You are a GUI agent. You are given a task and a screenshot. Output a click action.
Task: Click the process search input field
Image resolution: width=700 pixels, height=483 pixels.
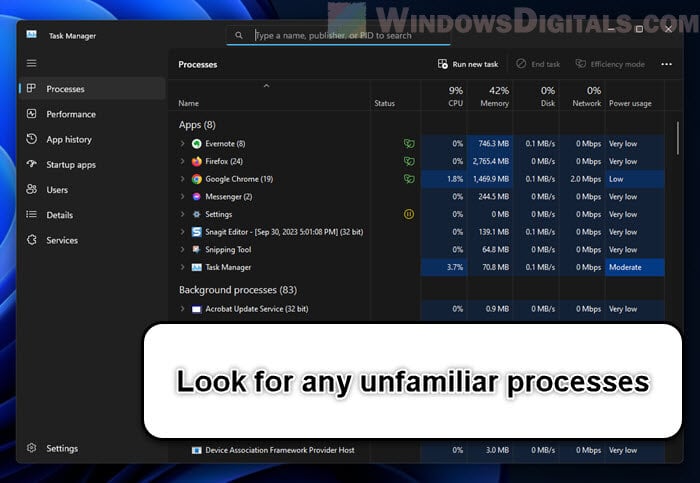click(338, 35)
